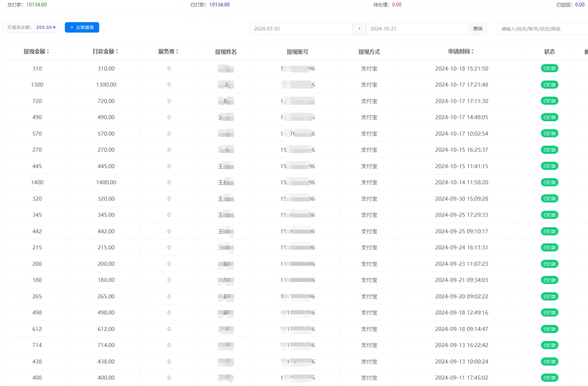Screen dimensions: 588x386
Task: Click the sort icon on 提现金额 column header
Action: pos(47,51)
